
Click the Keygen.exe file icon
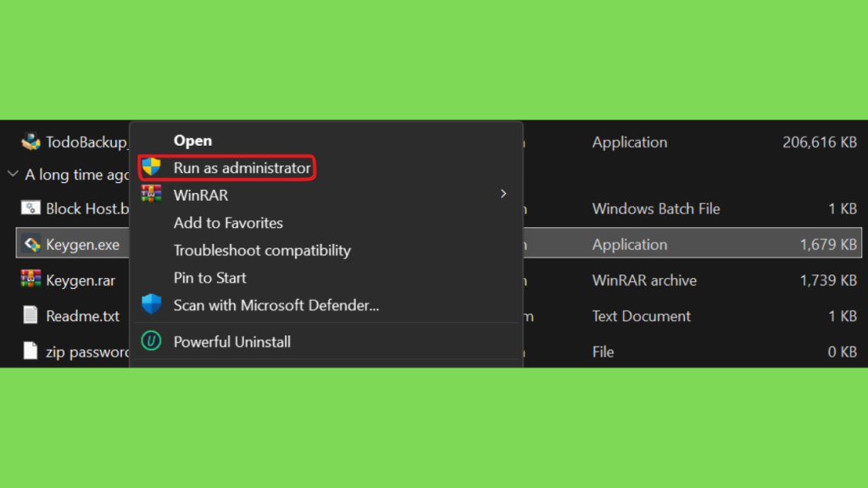tap(31, 244)
